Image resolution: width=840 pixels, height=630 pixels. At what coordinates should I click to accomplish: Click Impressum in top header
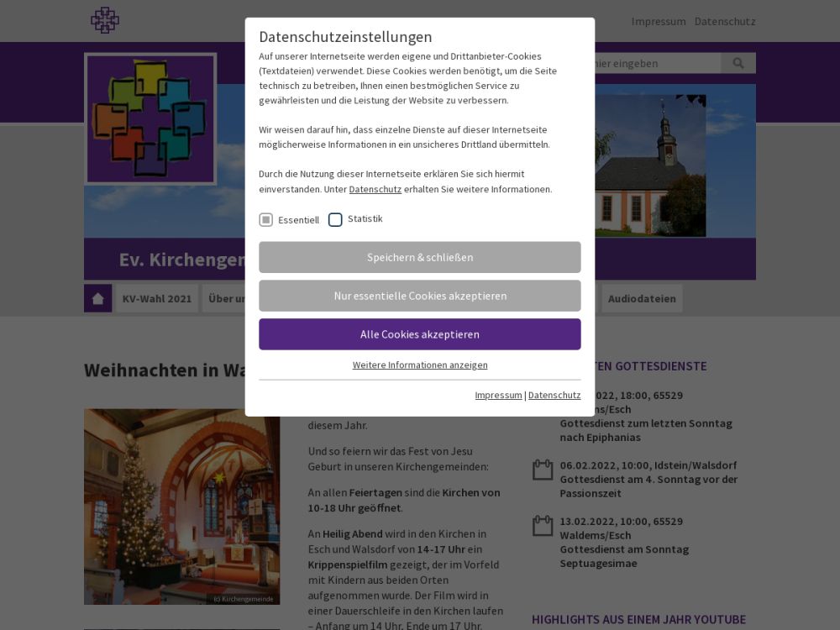(x=659, y=21)
